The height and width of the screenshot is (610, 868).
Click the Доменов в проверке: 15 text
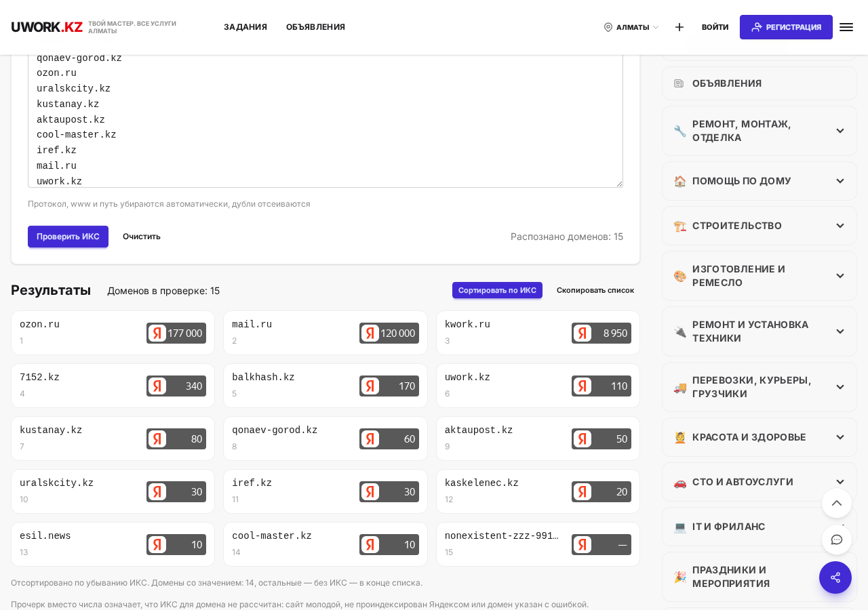tap(163, 291)
